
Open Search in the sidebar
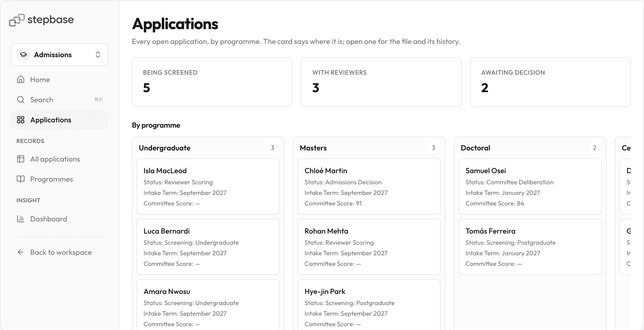[x=60, y=100]
